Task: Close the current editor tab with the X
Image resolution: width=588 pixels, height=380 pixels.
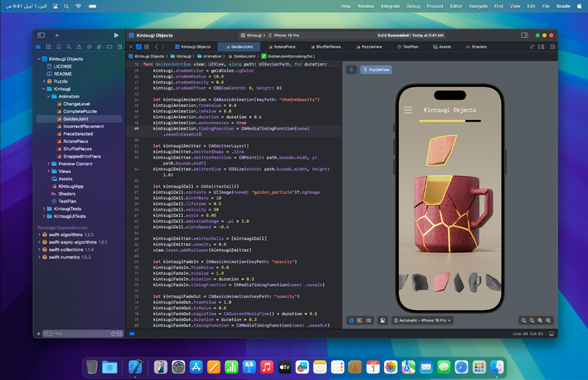Action: point(131,47)
